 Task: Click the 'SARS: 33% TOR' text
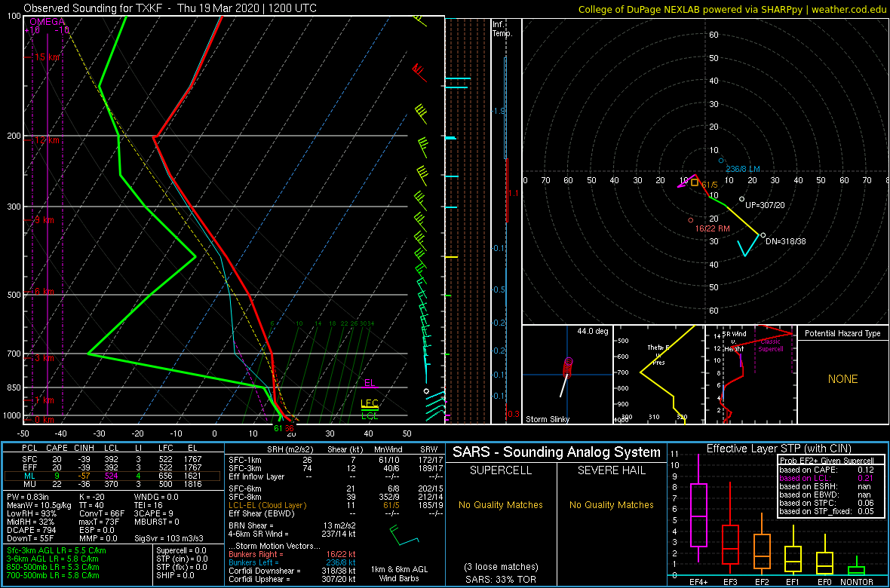click(500, 579)
